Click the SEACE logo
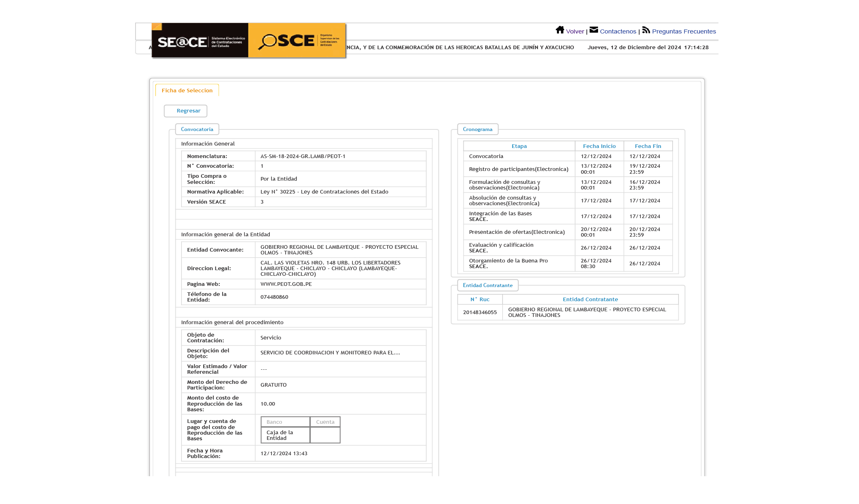 (x=200, y=41)
